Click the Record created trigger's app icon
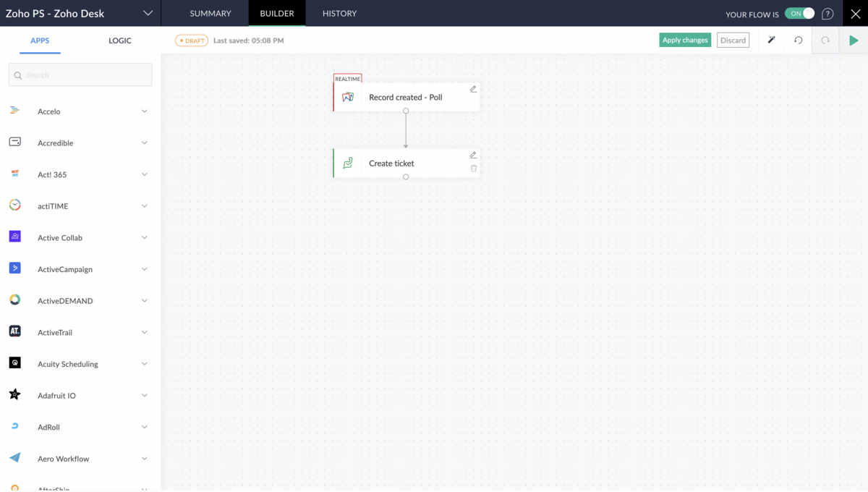The width and height of the screenshot is (868, 492). click(x=348, y=97)
